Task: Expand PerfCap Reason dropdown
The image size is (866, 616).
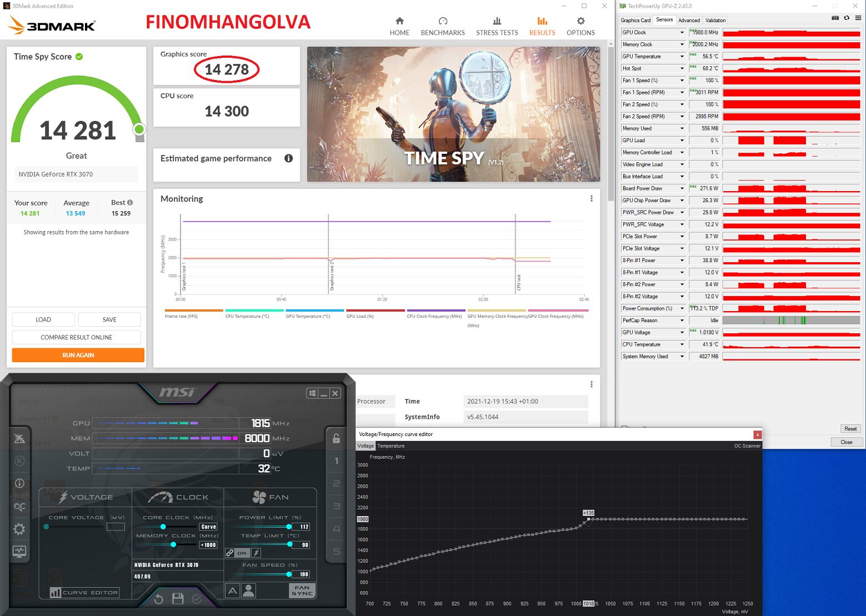Action: [x=682, y=320]
